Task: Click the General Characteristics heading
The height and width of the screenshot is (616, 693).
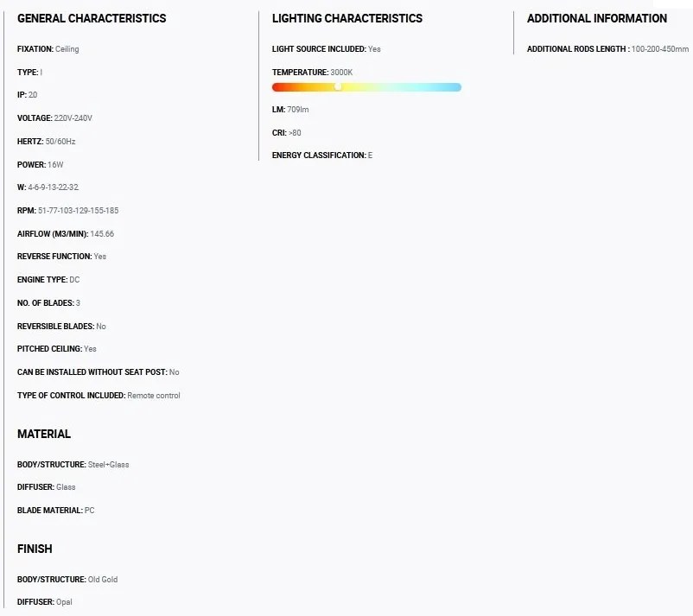Action: 92,18
